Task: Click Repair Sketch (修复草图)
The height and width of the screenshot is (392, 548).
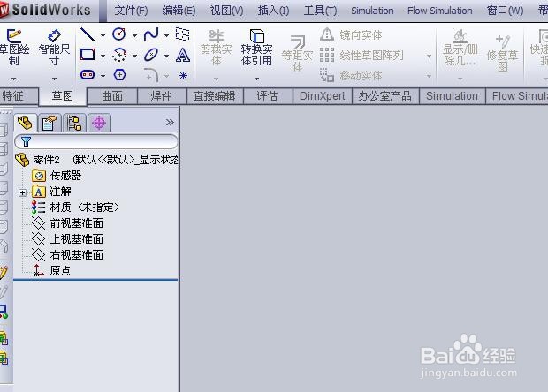Action: [x=502, y=53]
